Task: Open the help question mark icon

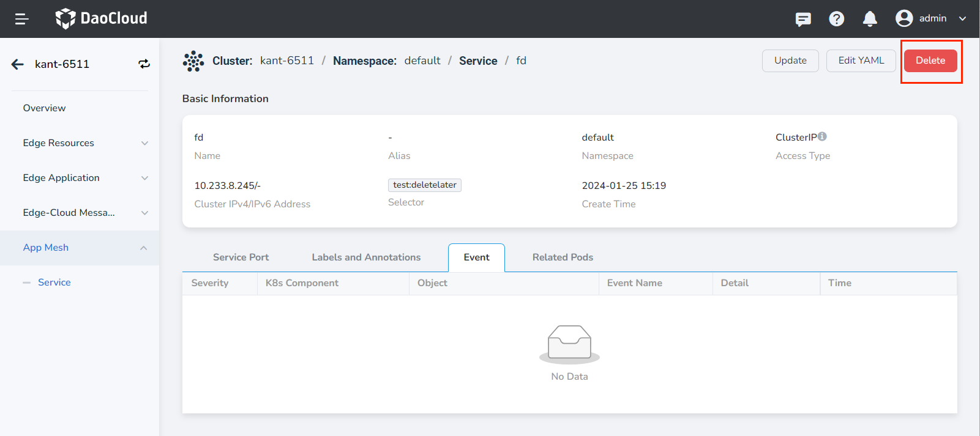Action: (x=836, y=19)
